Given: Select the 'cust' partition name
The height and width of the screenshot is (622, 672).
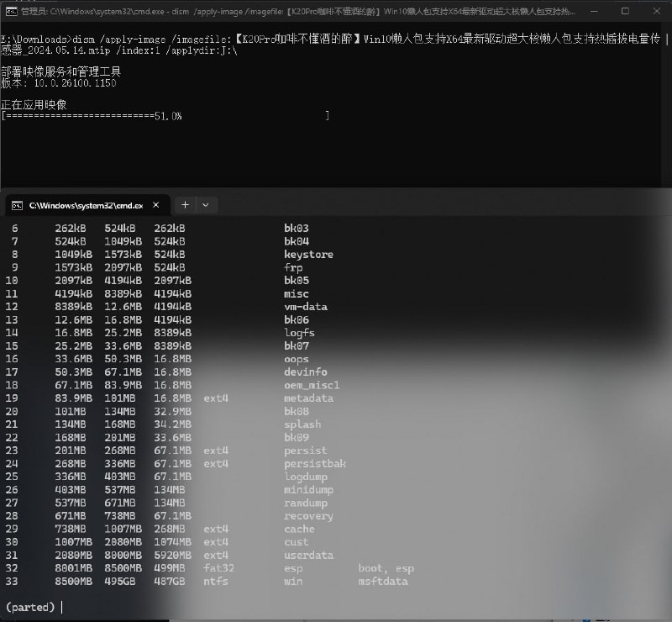Looking at the screenshot, I should pyautogui.click(x=297, y=542).
